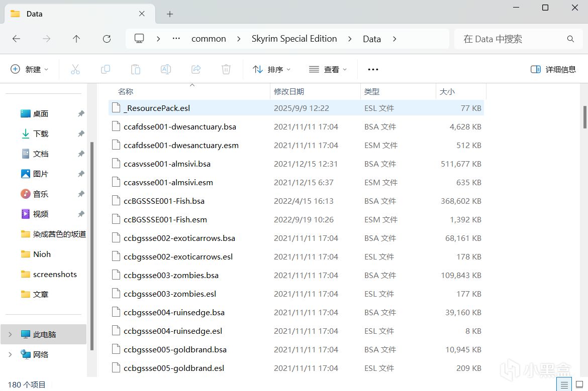Screen dimensions: 588x391
Task: Go back to the previous folder
Action: click(x=16, y=39)
